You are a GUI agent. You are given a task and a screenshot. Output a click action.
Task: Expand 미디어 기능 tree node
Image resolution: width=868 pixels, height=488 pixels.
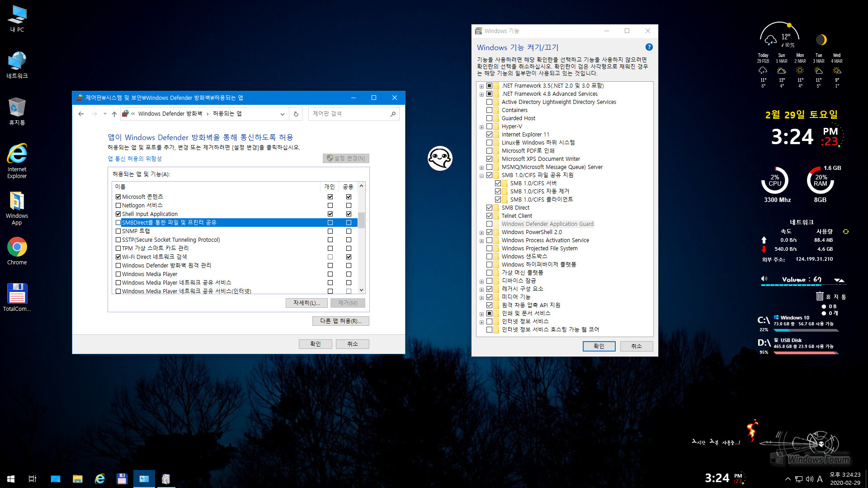click(x=481, y=298)
